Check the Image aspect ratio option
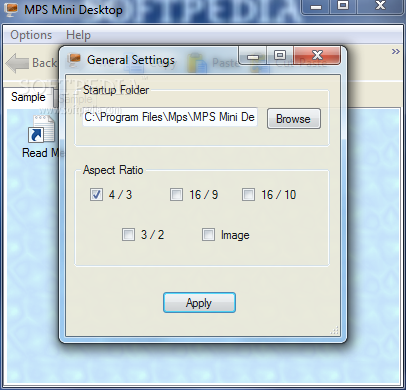Viewport: 406px width, 390px height. click(208, 234)
